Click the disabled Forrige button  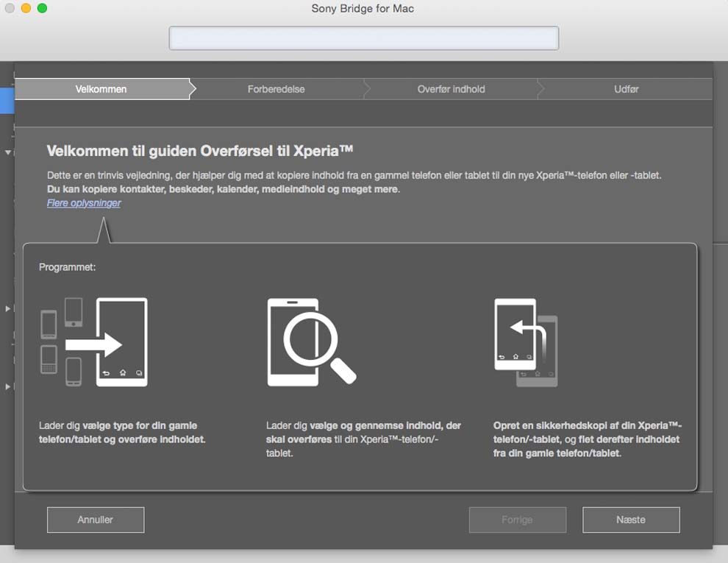pos(518,520)
